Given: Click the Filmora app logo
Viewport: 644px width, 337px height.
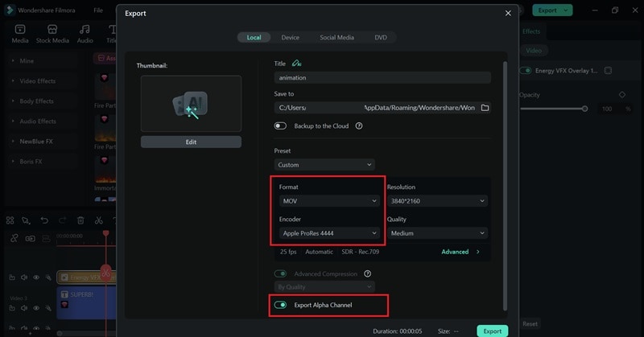Looking at the screenshot, I should 10,10.
